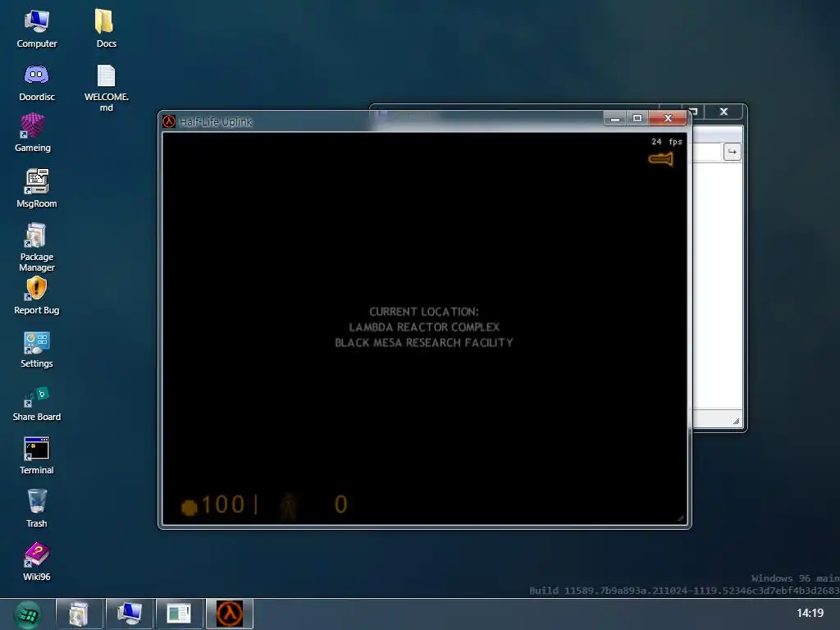Click the go arrow button in background window
This screenshot has height=630, width=840.
[x=732, y=152]
